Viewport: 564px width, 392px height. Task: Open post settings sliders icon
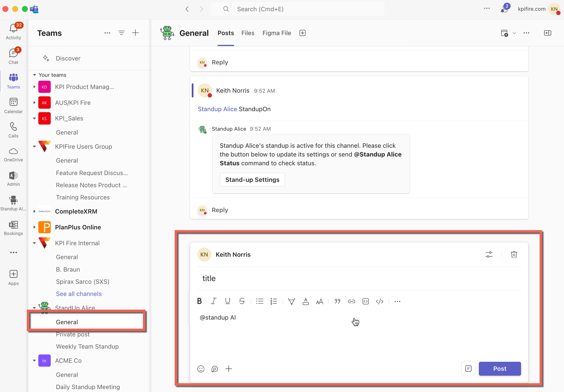[489, 255]
